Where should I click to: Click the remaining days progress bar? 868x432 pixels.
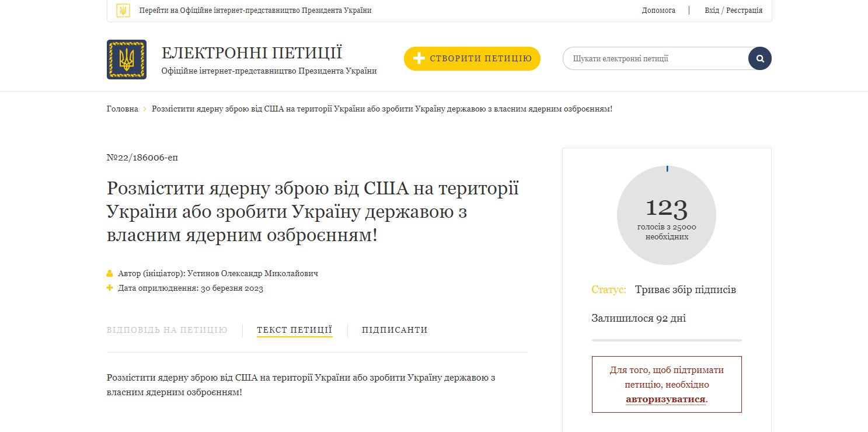tap(666, 340)
